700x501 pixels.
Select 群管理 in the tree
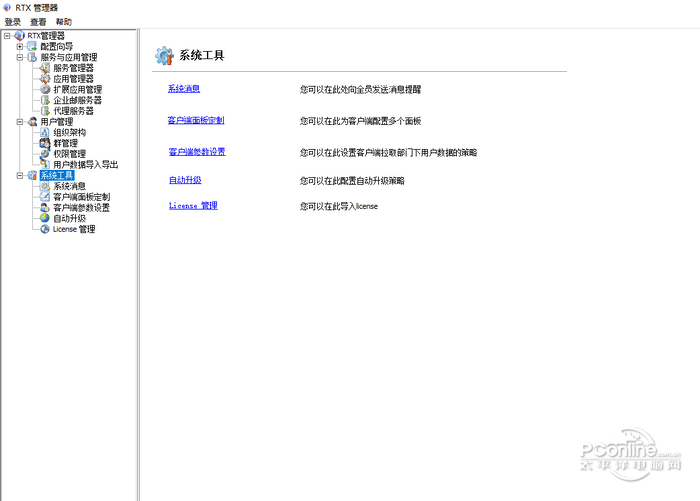pos(66,143)
